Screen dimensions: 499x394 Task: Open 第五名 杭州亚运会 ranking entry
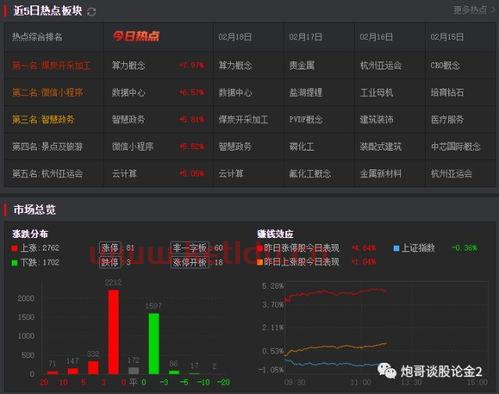[x=47, y=173]
